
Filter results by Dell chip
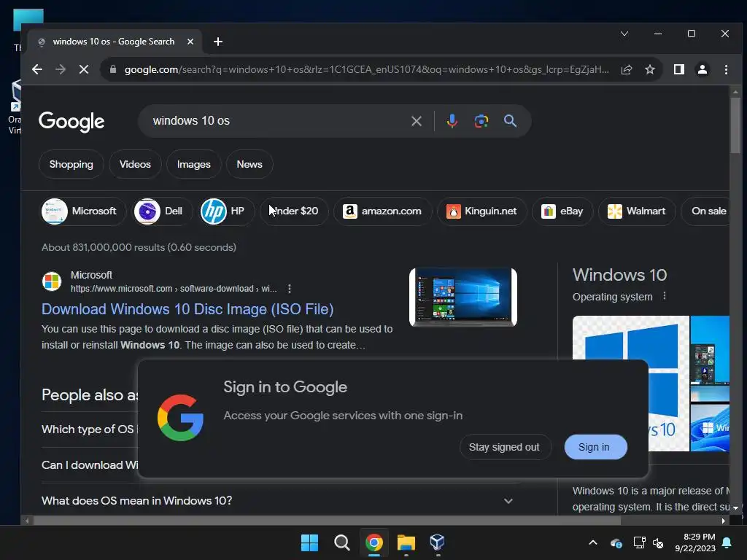tap(161, 211)
